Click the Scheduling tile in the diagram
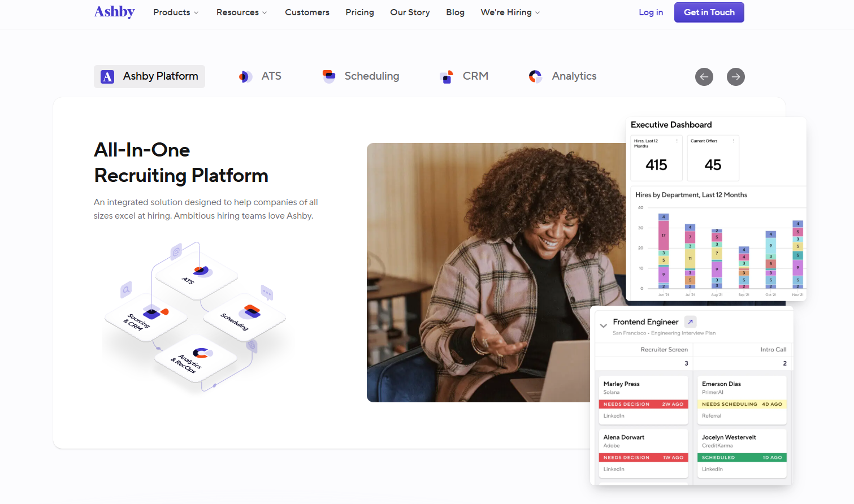This screenshot has width=854, height=504. point(244,316)
